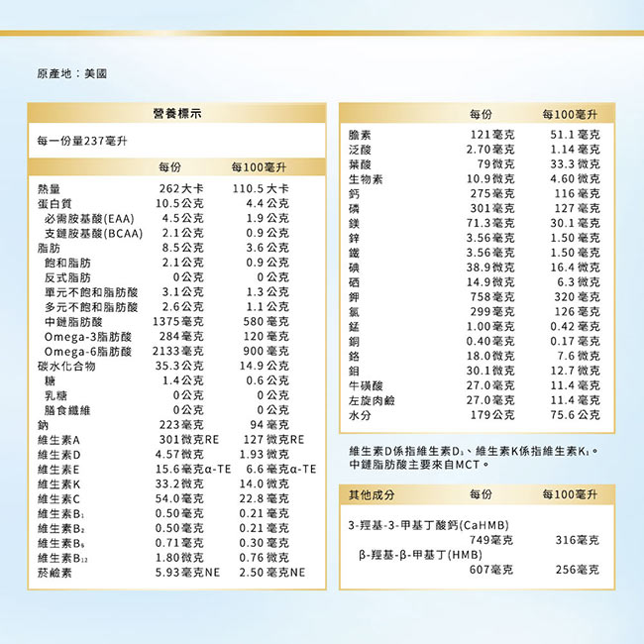Click the 生物素 row label
This screenshot has height=644, width=644.
tap(365, 179)
